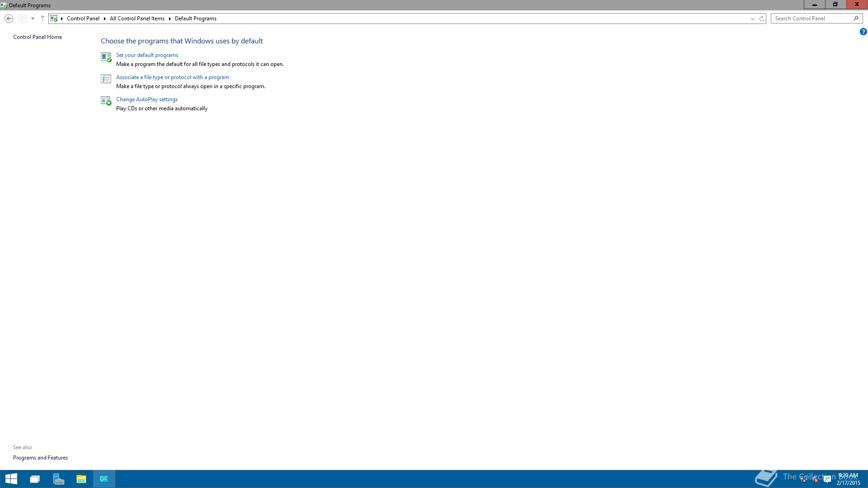Image resolution: width=868 pixels, height=488 pixels.
Task: Open the Help question mark icon
Action: coord(863,32)
